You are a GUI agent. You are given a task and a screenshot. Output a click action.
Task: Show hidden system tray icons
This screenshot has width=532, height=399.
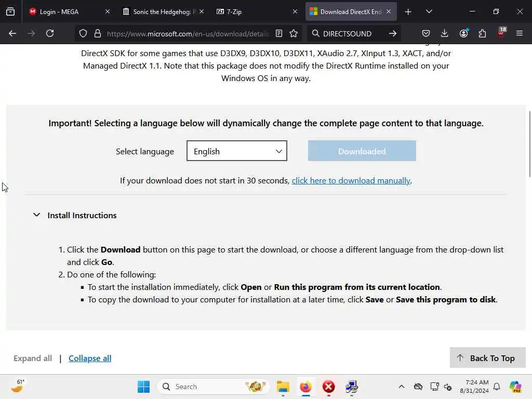tap(402, 387)
